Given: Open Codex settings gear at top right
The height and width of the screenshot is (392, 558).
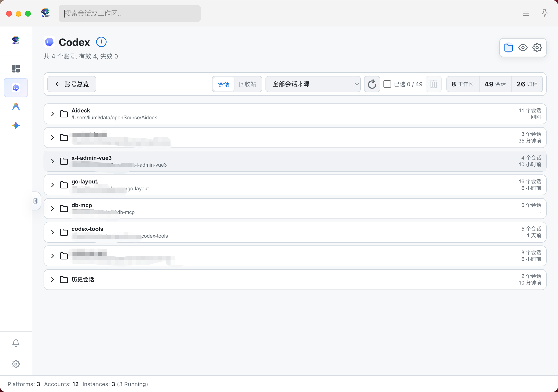Looking at the screenshot, I should [x=537, y=48].
